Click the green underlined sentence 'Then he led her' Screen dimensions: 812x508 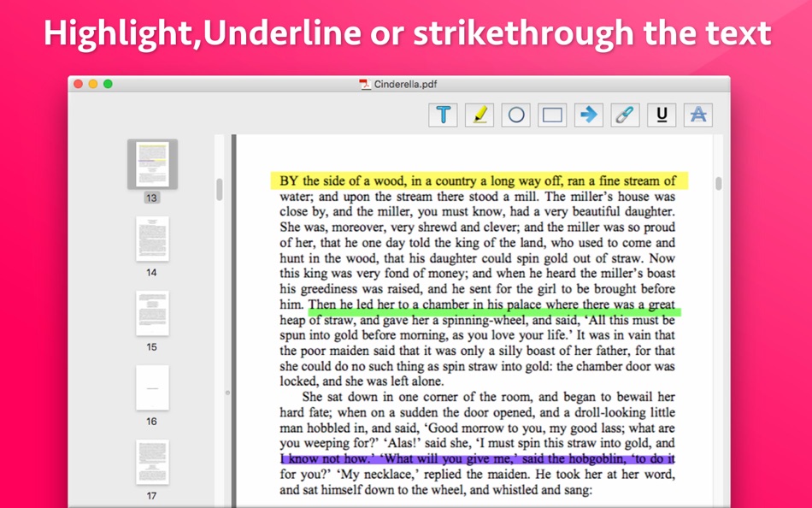(494, 306)
